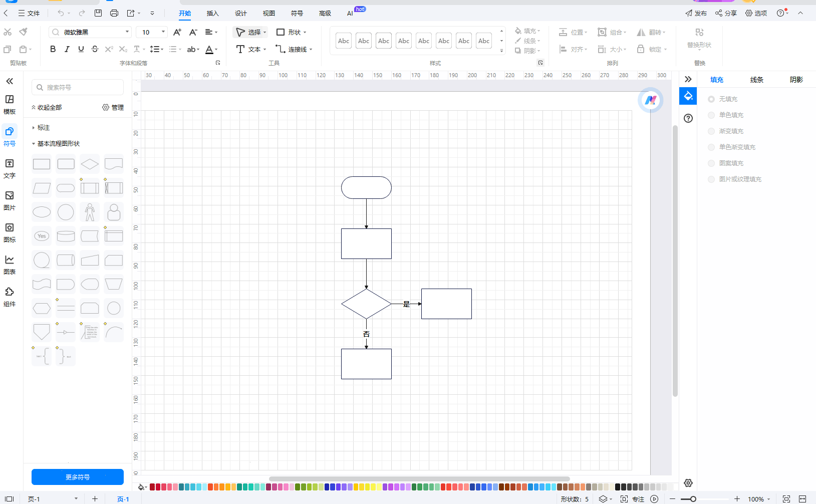Click the 分享 share button
This screenshot has width=816, height=504.
click(x=726, y=13)
